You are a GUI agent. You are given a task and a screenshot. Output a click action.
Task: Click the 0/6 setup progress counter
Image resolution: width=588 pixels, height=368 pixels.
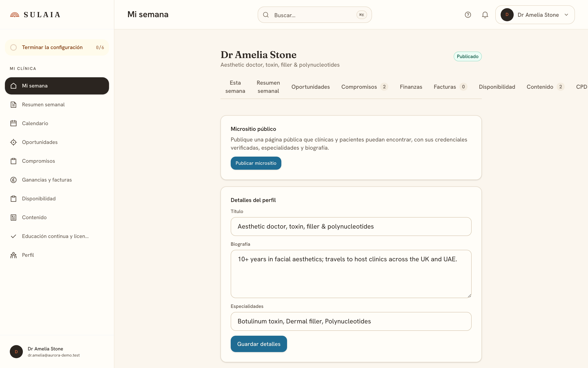coord(100,47)
